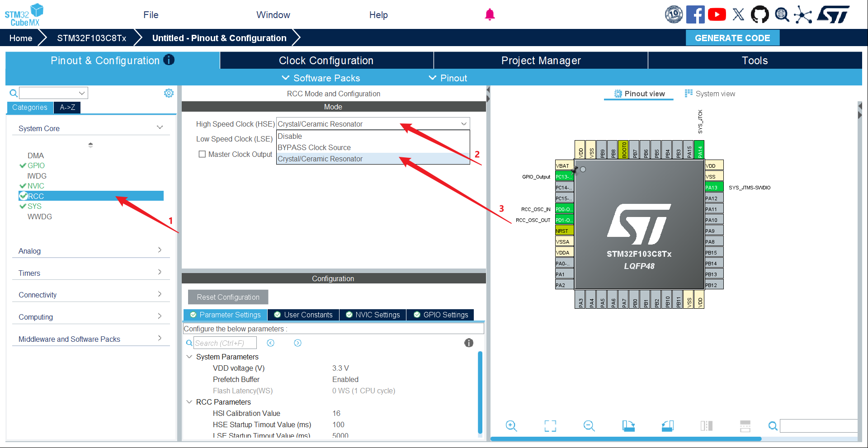This screenshot has height=448, width=868.
Task: Click the parameter info icon
Action: (469, 343)
